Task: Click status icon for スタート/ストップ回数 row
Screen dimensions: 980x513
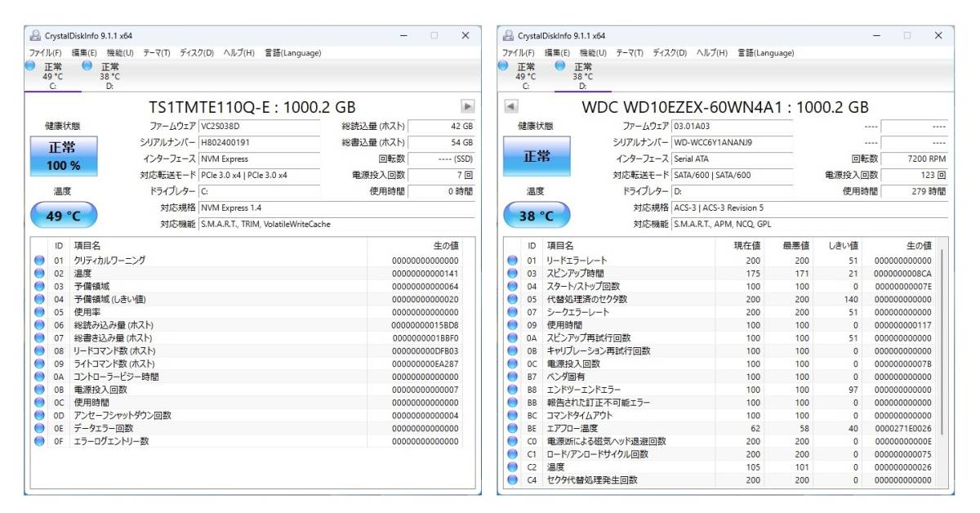Action: 512,286
